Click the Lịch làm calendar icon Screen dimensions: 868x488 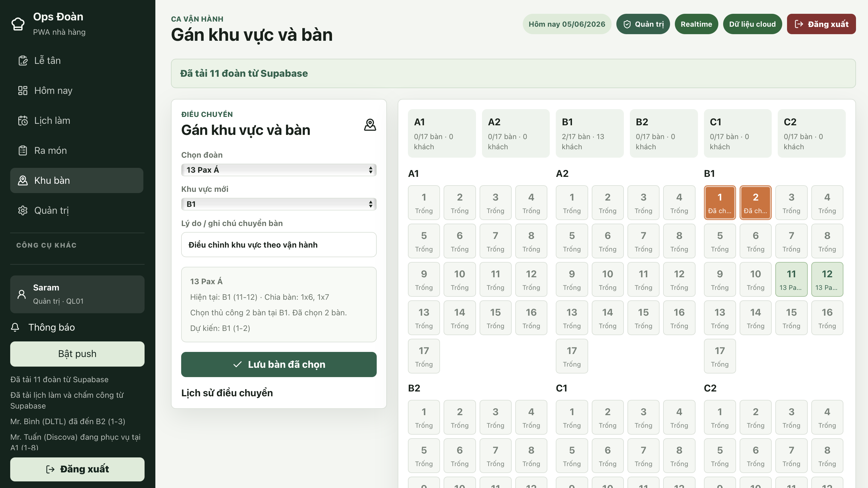(22, 121)
